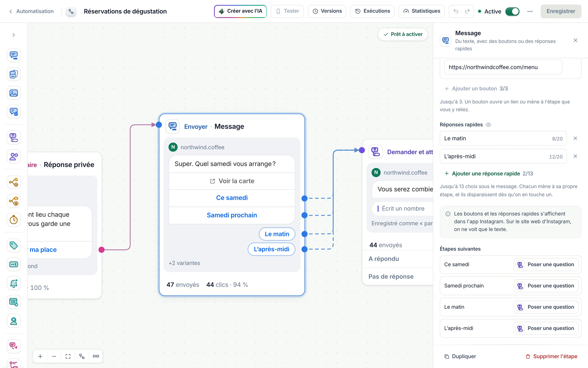The height and width of the screenshot is (368, 588).
Task: Open the three-dots more menu
Action: pos(530,11)
